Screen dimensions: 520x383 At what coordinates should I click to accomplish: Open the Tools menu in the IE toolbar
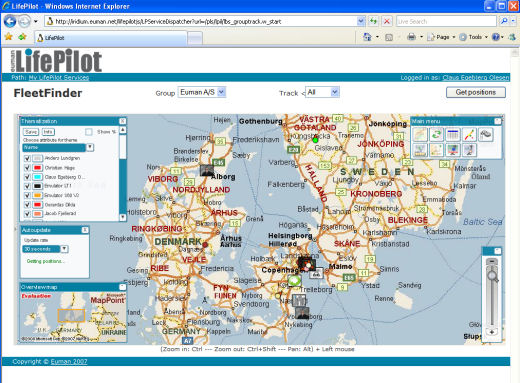[x=474, y=37]
